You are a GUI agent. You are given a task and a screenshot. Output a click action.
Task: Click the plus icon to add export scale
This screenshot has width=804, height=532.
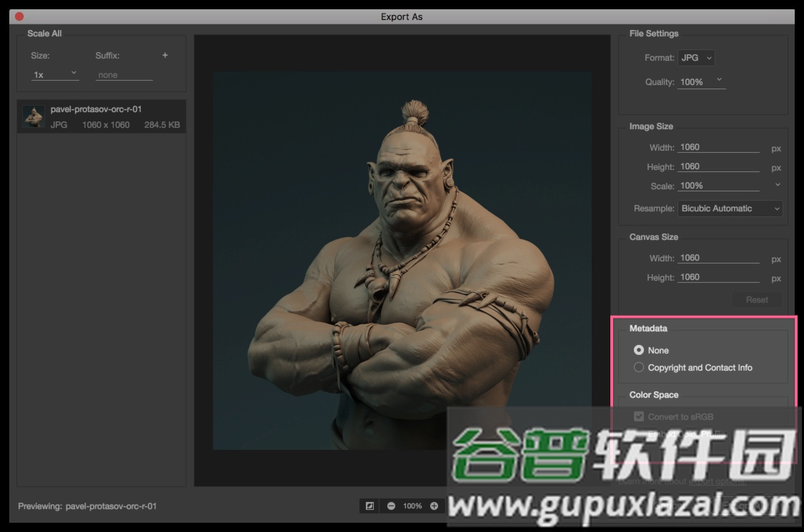pos(165,56)
